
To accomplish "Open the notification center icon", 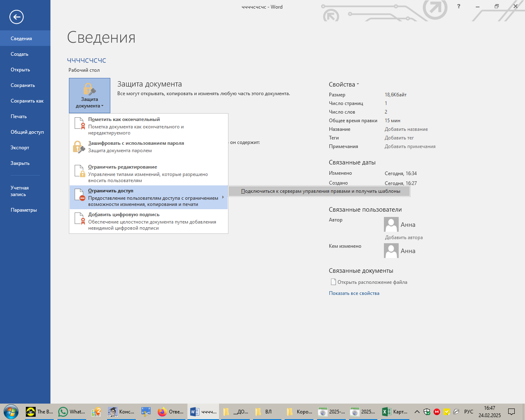I will pos(511,412).
